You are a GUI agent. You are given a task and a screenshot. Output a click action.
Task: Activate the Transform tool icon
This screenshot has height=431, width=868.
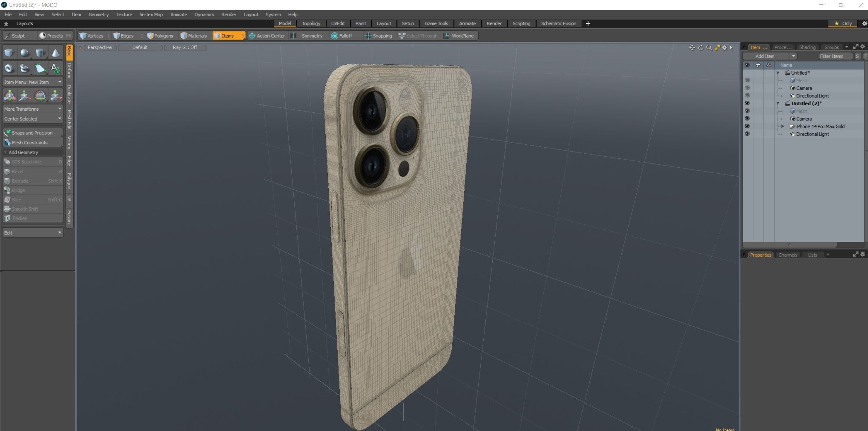(x=9, y=96)
